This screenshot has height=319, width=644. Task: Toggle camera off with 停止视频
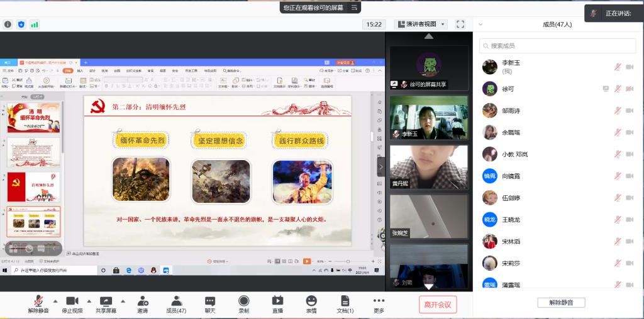(x=72, y=301)
